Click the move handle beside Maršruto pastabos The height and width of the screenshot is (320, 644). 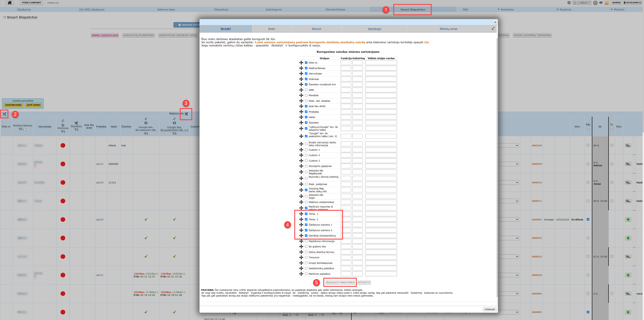[x=301, y=274]
